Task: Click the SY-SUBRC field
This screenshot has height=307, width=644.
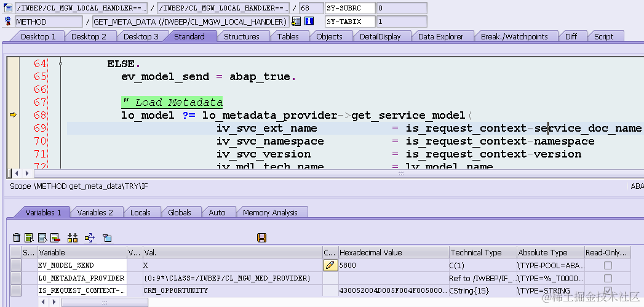Action: tap(350, 8)
